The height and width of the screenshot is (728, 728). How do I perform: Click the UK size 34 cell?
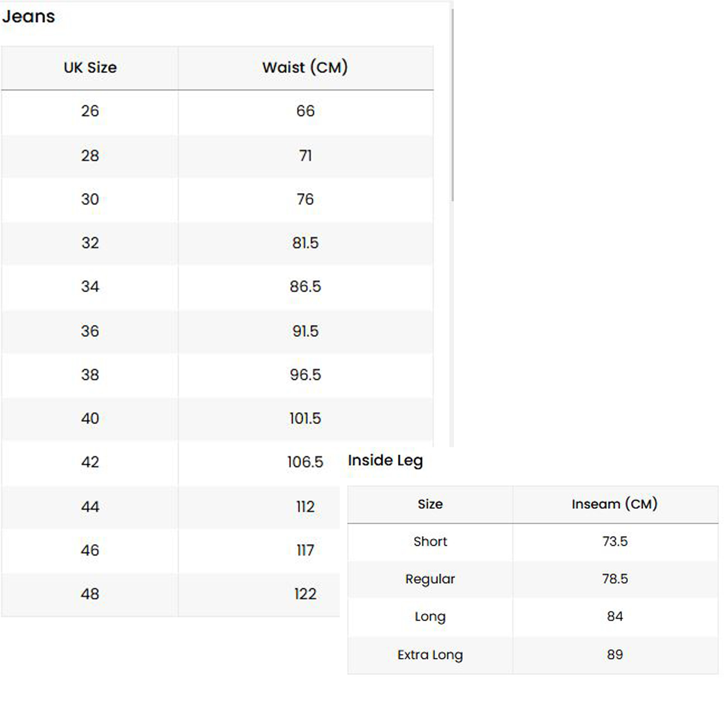coord(90,287)
